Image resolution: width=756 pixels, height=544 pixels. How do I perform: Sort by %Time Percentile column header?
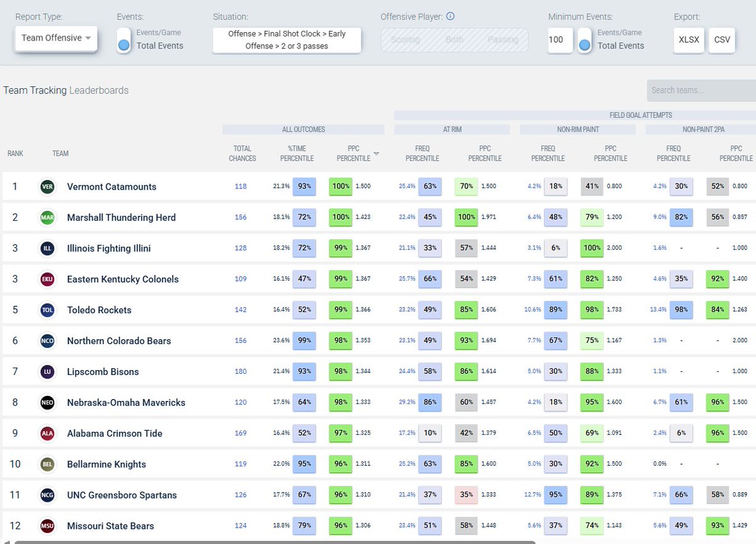(297, 154)
